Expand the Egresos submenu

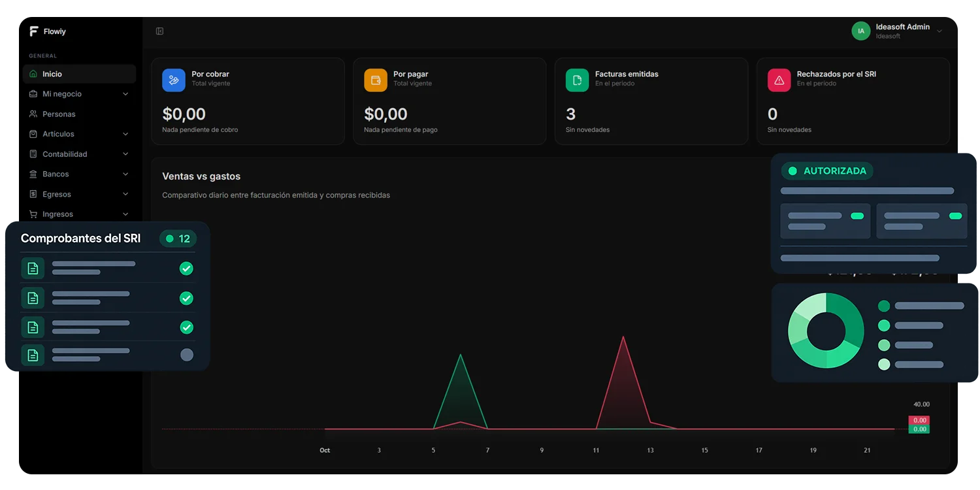click(125, 194)
